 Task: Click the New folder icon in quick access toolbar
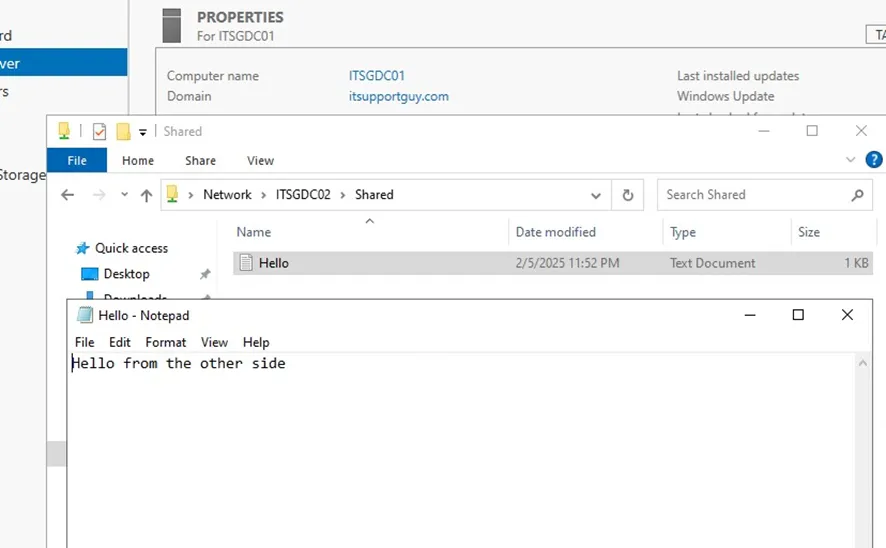click(124, 131)
